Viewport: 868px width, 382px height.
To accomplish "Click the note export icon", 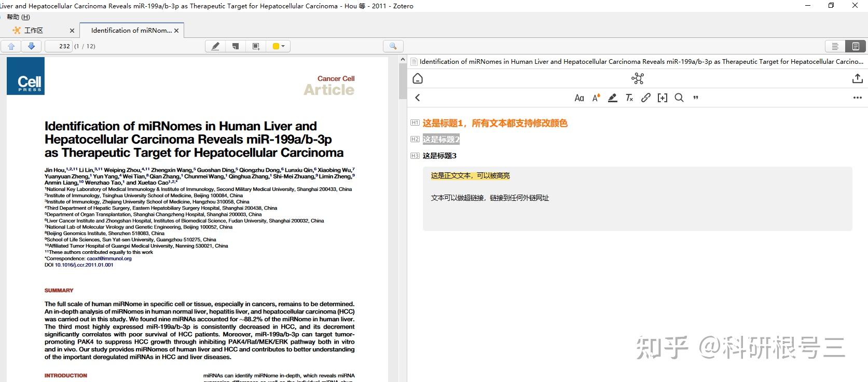I will pos(857,78).
